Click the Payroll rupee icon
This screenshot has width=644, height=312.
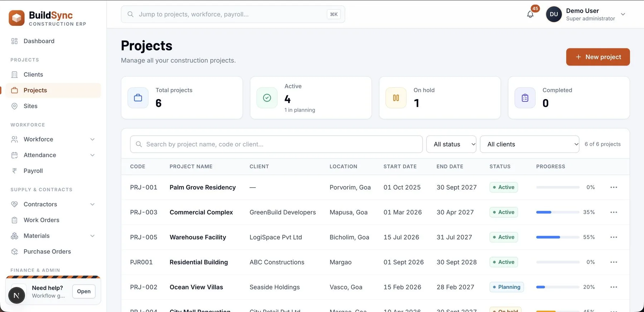pos(14,171)
